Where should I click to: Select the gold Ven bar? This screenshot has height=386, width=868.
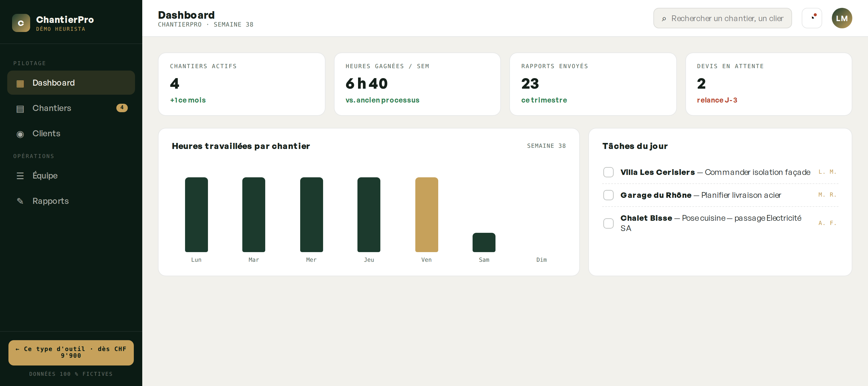(x=426, y=214)
